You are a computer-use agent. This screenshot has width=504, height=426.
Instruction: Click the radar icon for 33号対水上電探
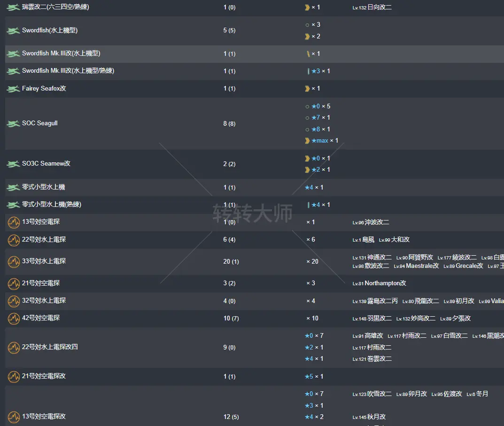click(14, 262)
